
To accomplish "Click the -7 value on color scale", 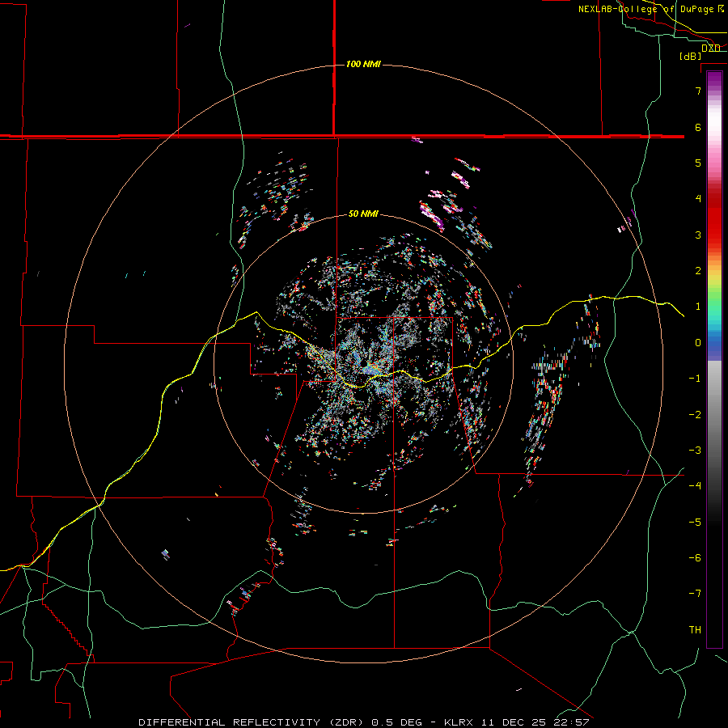I will [695, 594].
